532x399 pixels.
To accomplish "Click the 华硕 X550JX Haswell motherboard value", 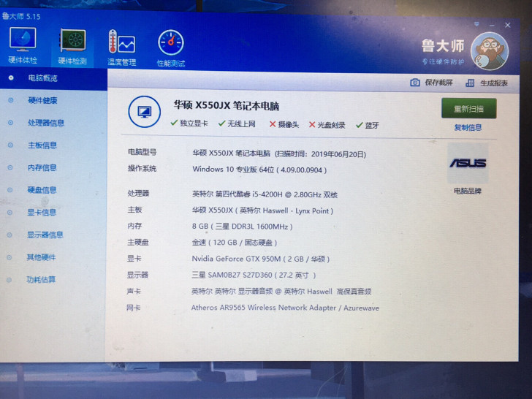I will [x=262, y=210].
